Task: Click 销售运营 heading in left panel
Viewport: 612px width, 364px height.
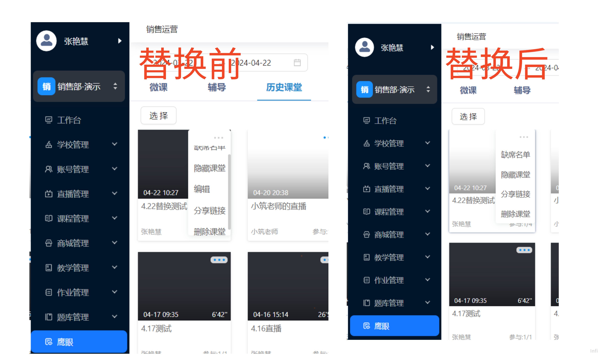Action: coord(162,29)
